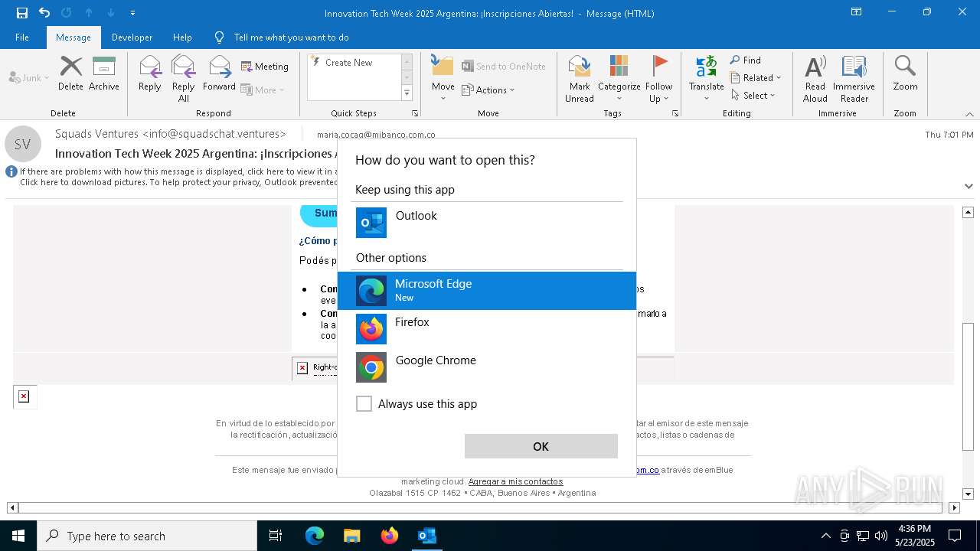Click the Save icon in title bar
The width and height of the screenshot is (980, 551).
click(21, 12)
